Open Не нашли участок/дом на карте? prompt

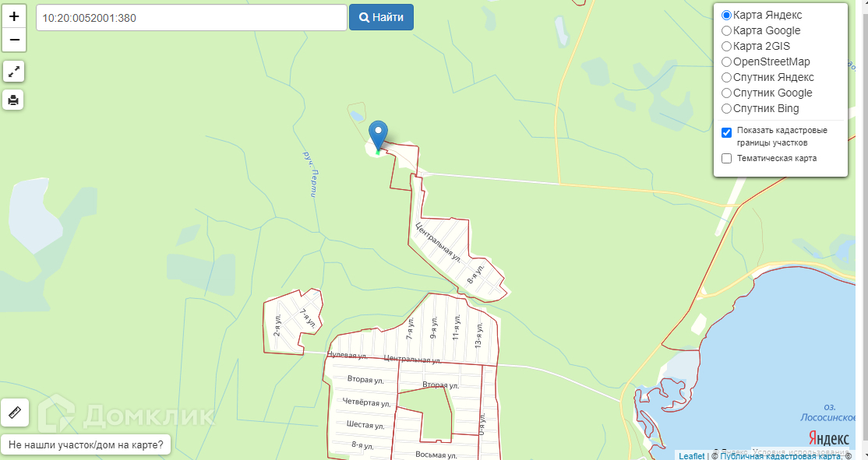(x=86, y=444)
